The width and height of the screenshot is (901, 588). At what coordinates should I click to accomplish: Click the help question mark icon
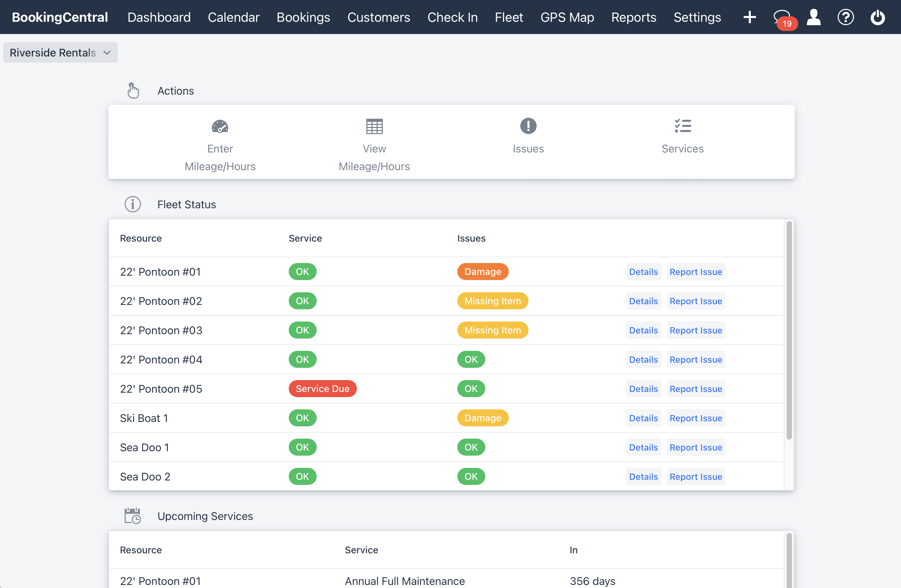pos(845,17)
